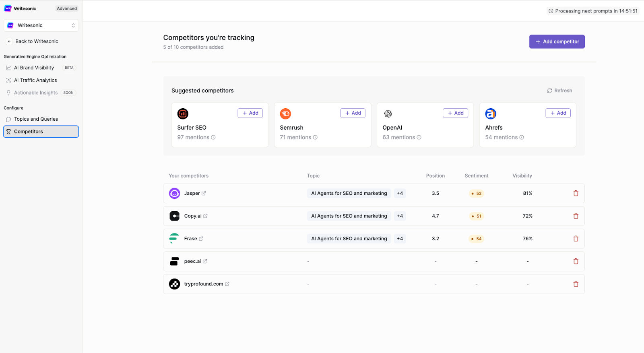Viewport: 644px width, 353px height.
Task: Click the peec.ai logo
Action: tap(174, 261)
